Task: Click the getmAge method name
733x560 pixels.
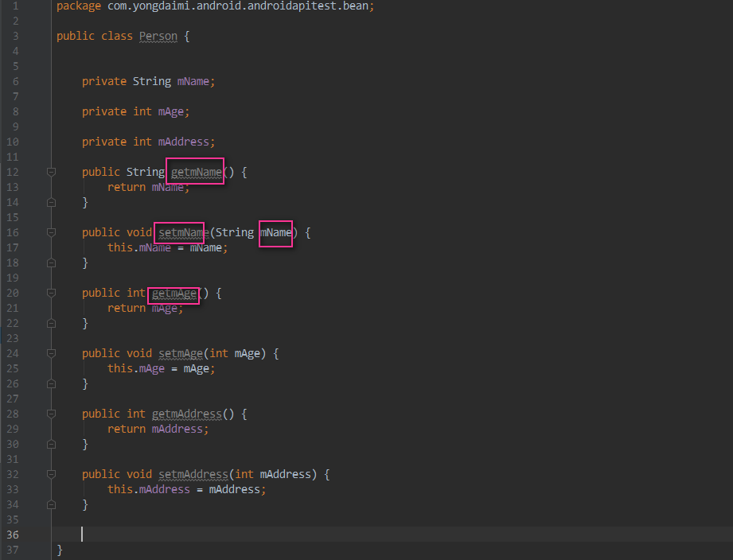Action: click(x=174, y=294)
